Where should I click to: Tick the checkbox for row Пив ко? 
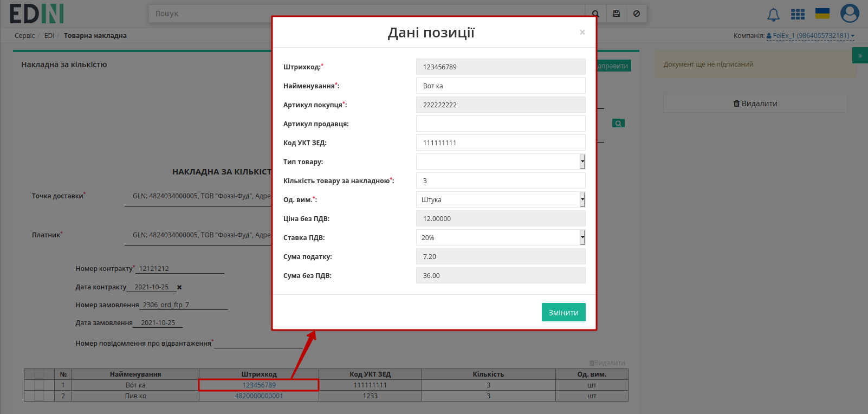39,396
